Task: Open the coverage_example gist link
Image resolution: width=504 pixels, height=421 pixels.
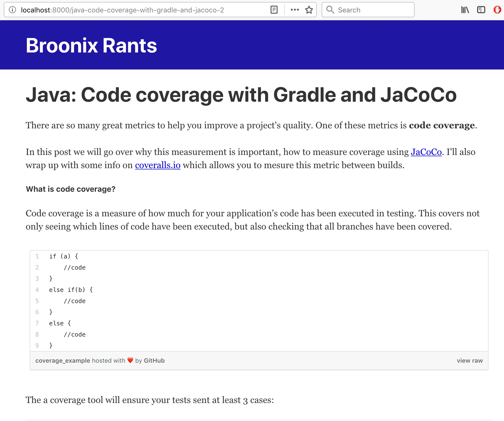Action: (x=63, y=361)
